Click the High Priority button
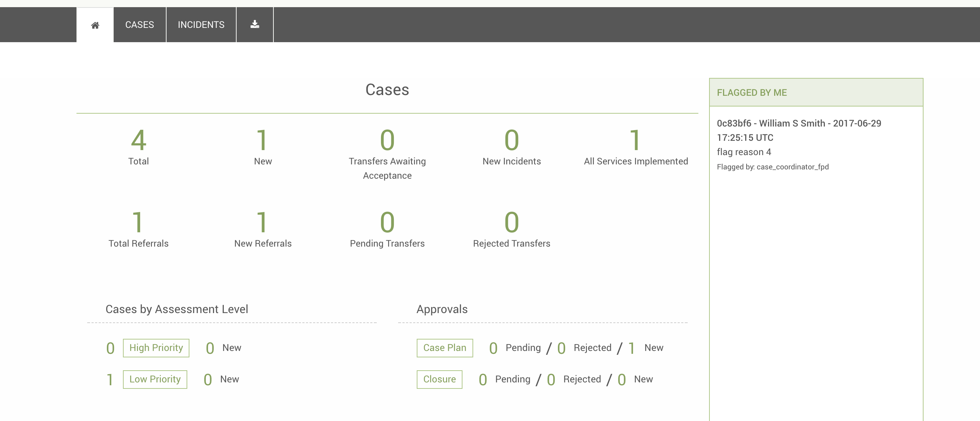 pyautogui.click(x=156, y=348)
